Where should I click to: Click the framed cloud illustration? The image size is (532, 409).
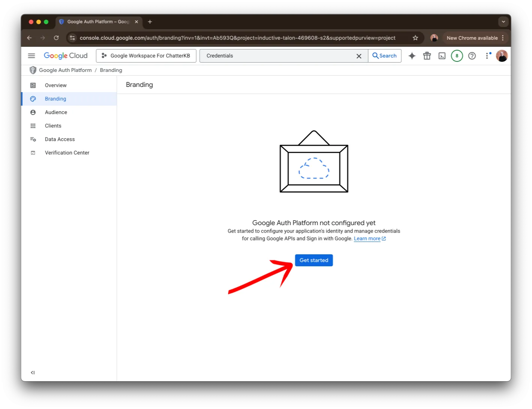click(314, 161)
